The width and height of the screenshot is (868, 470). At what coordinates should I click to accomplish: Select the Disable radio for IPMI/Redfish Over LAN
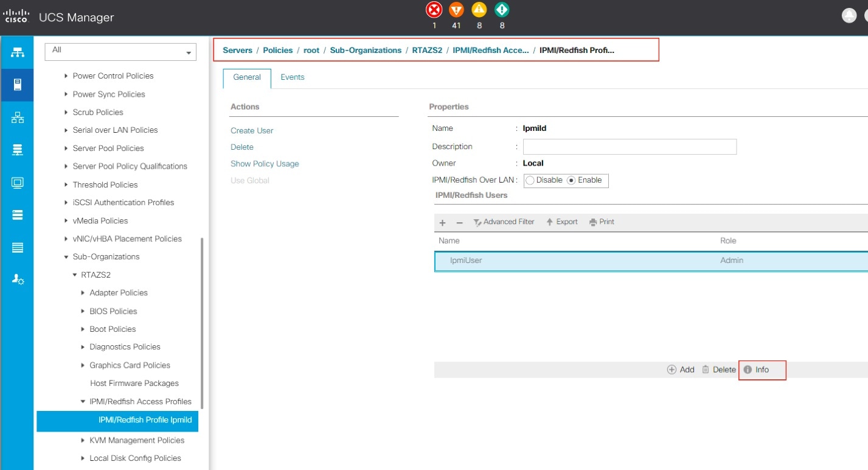point(530,181)
